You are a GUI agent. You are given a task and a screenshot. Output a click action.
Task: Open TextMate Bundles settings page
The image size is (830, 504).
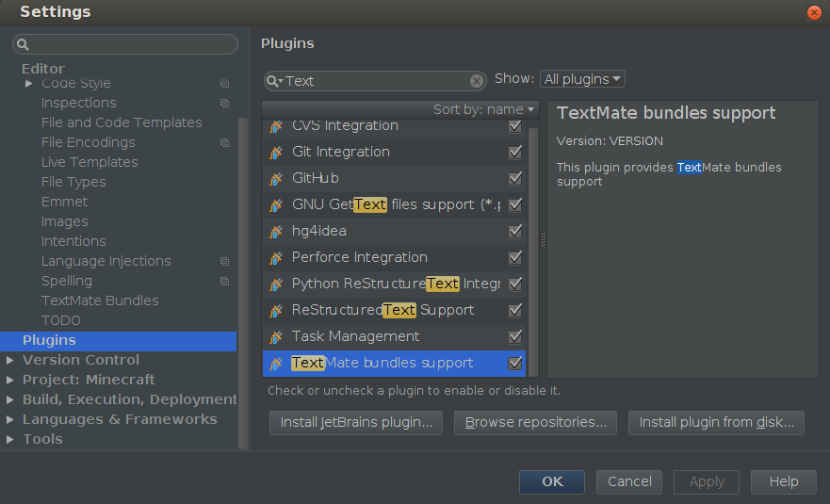pos(100,301)
